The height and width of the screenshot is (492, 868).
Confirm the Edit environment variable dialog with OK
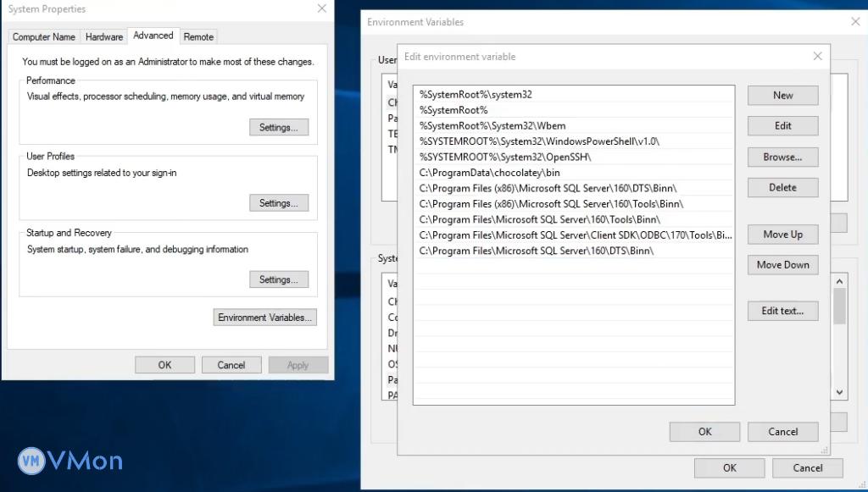pos(704,432)
